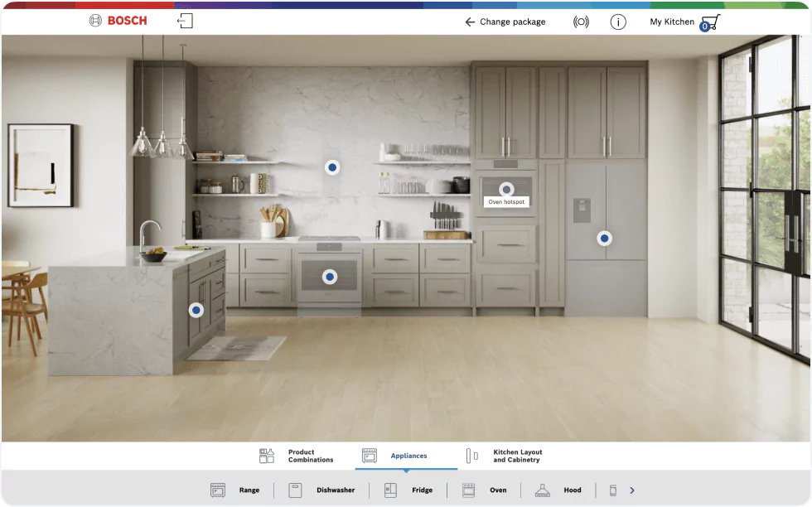Select the range hotspot marker

click(330, 277)
